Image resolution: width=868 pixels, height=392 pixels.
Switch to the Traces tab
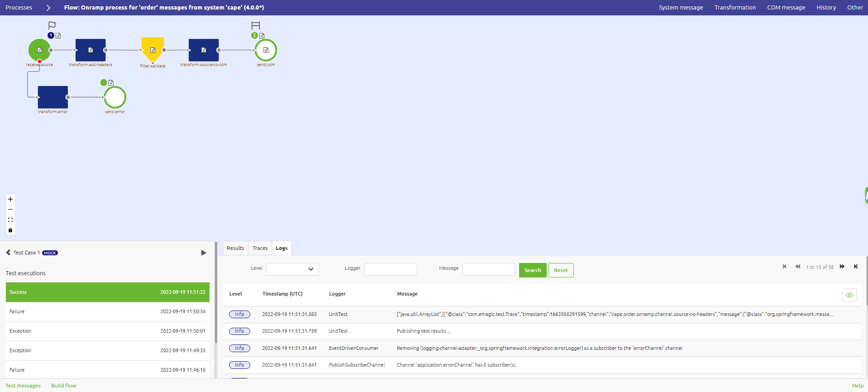(260, 248)
